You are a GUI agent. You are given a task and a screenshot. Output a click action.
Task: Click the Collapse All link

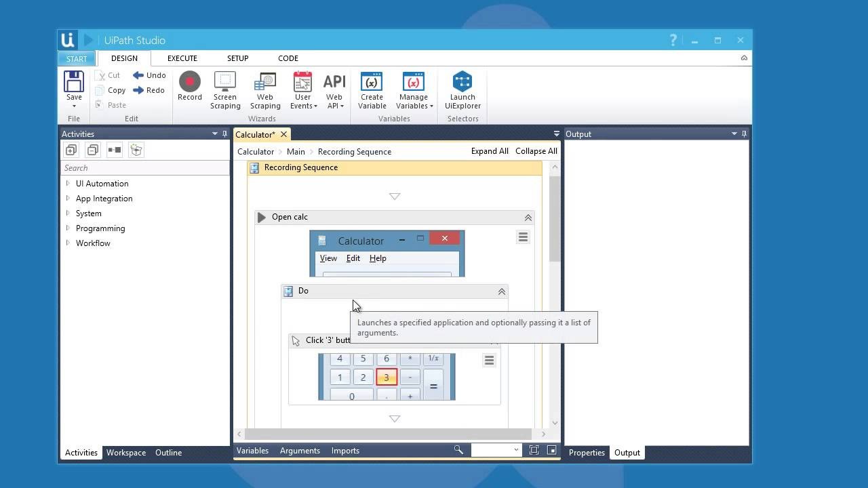click(536, 151)
